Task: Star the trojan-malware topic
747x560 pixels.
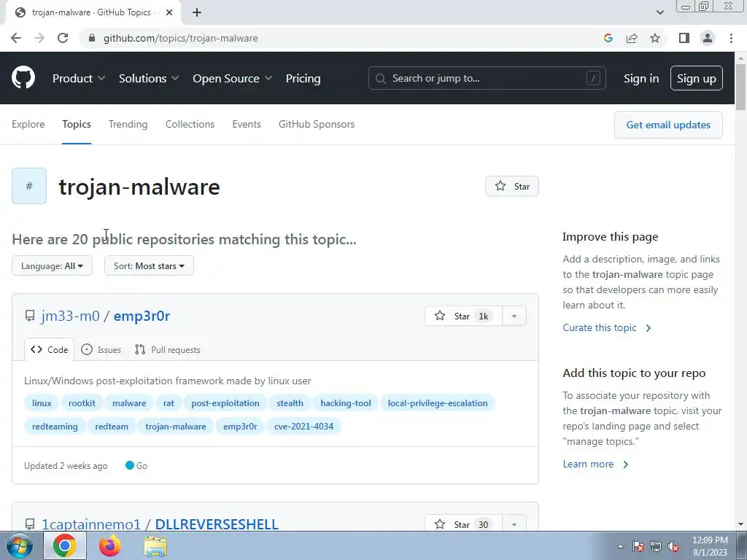Action: (x=512, y=186)
